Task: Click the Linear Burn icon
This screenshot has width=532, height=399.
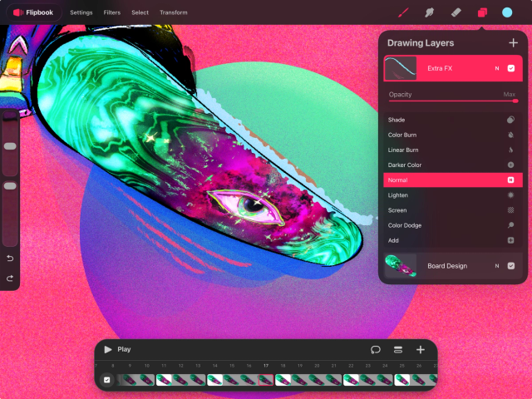Action: tap(510, 150)
